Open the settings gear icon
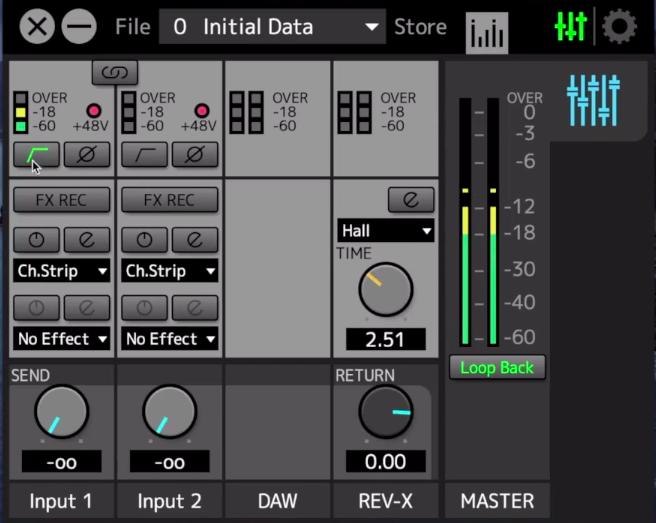The height and width of the screenshot is (523, 656). coord(619,26)
